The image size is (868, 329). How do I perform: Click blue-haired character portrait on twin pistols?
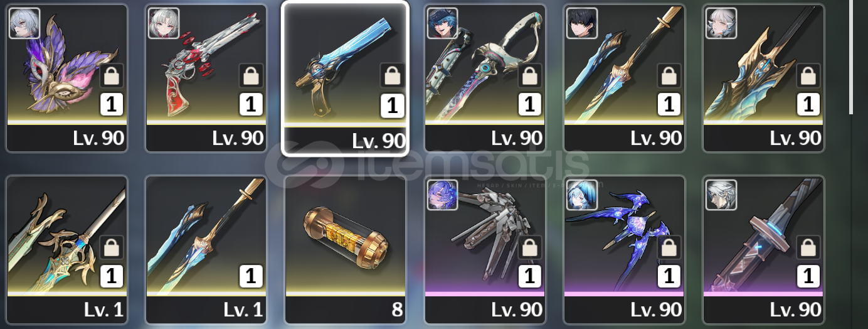[x=443, y=23]
